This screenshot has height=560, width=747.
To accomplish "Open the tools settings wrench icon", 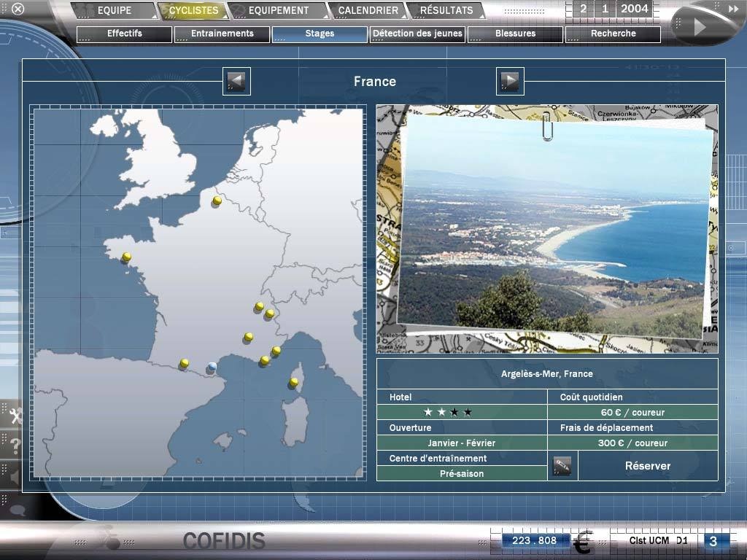I will 14,416.
